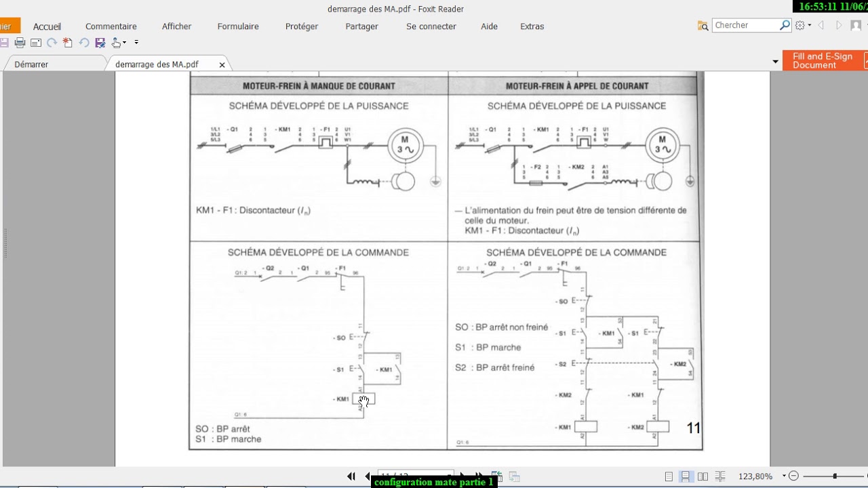Close the demarrage des MA.pdf tab
Viewport: 868px width, 488px height.
[x=222, y=65]
